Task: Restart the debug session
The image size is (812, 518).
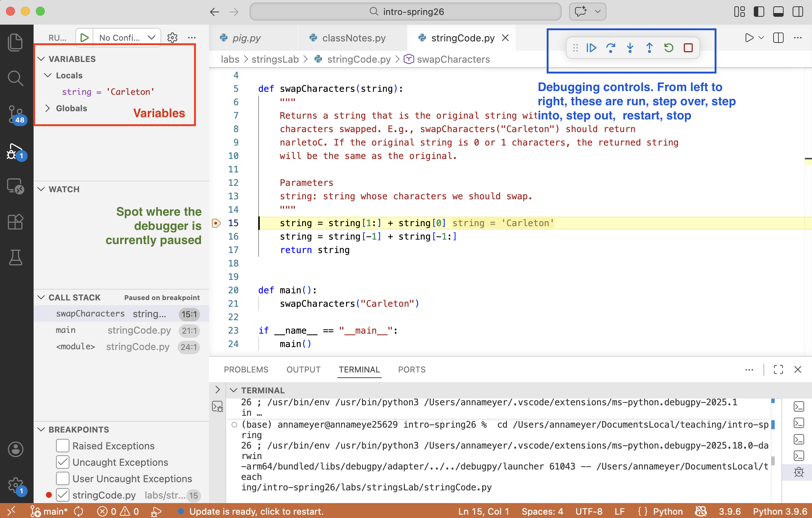Action: (669, 48)
